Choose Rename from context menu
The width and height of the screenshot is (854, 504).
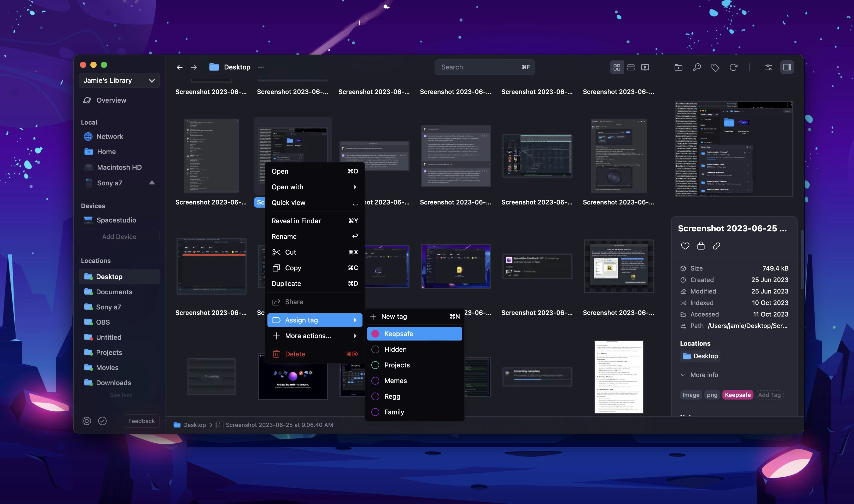point(314,236)
